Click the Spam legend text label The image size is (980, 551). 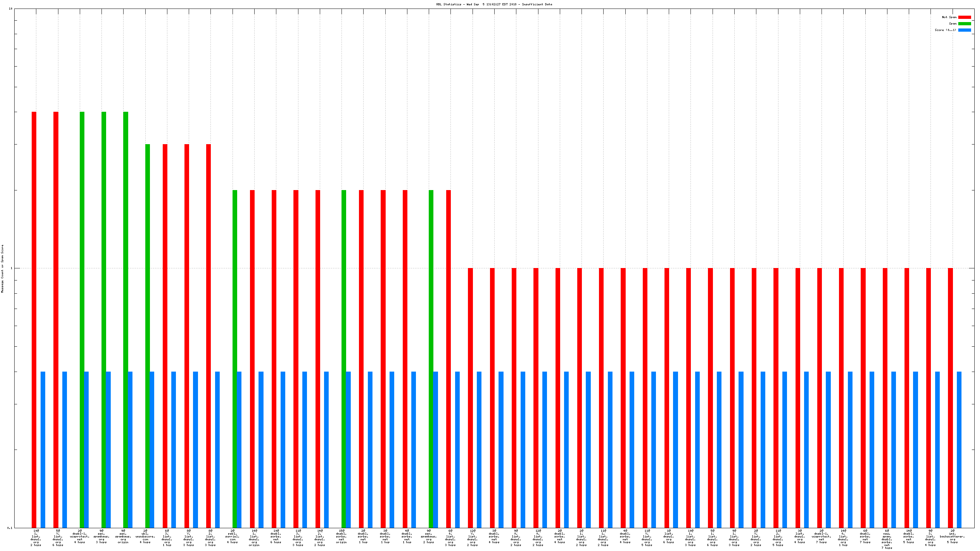953,23
